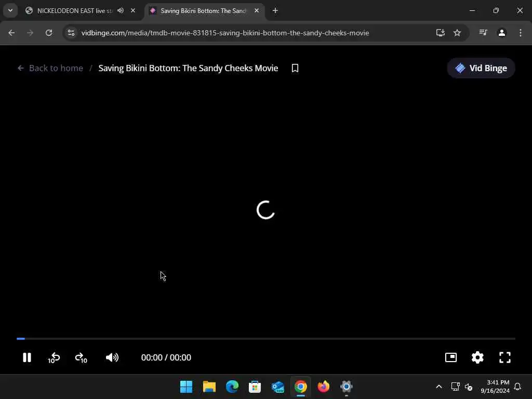This screenshot has width=532, height=399.
Task: Open network status tray icon
Action: [455, 387]
